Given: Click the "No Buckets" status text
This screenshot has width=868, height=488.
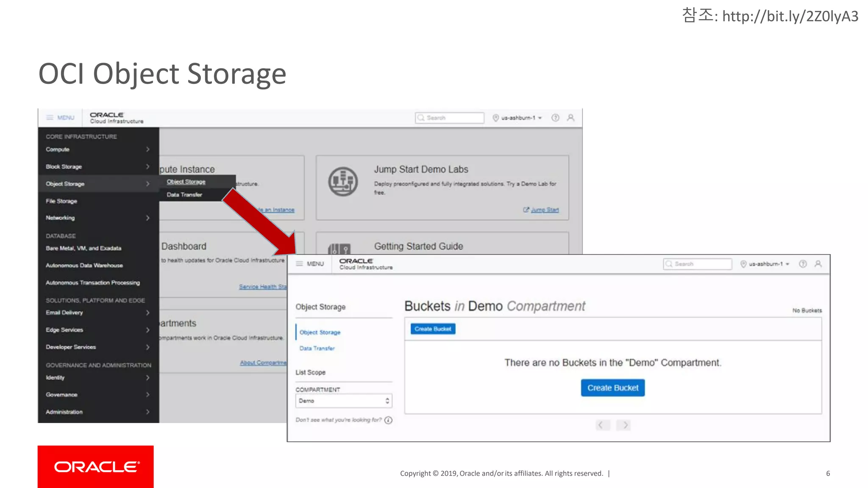Looking at the screenshot, I should (x=807, y=311).
